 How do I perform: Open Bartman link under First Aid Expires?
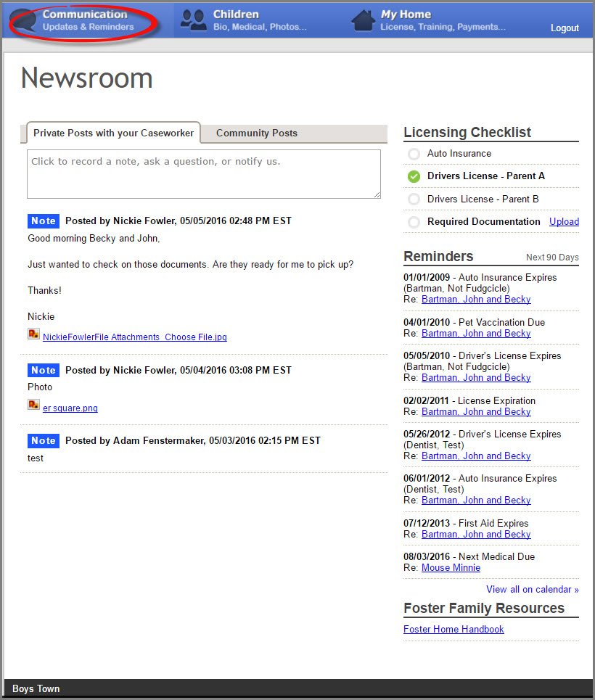pyautogui.click(x=476, y=534)
